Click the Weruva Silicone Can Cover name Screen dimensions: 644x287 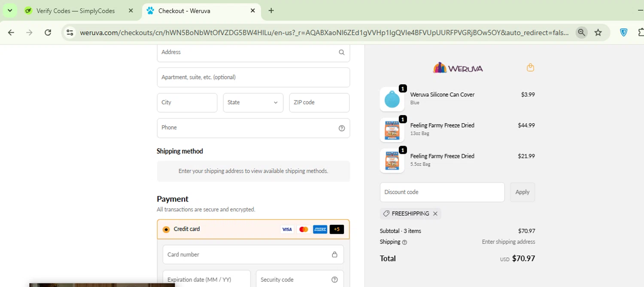coord(442,95)
